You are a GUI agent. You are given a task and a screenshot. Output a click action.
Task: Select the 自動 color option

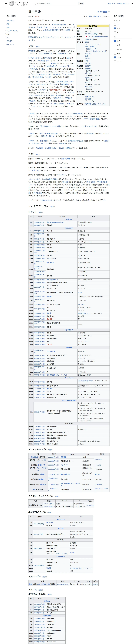(115, 53)
